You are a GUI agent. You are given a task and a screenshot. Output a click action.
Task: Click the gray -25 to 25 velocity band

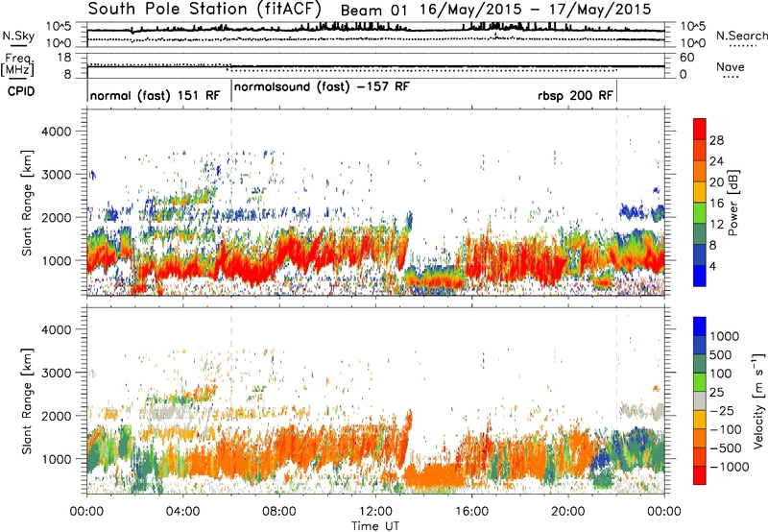coord(700,400)
